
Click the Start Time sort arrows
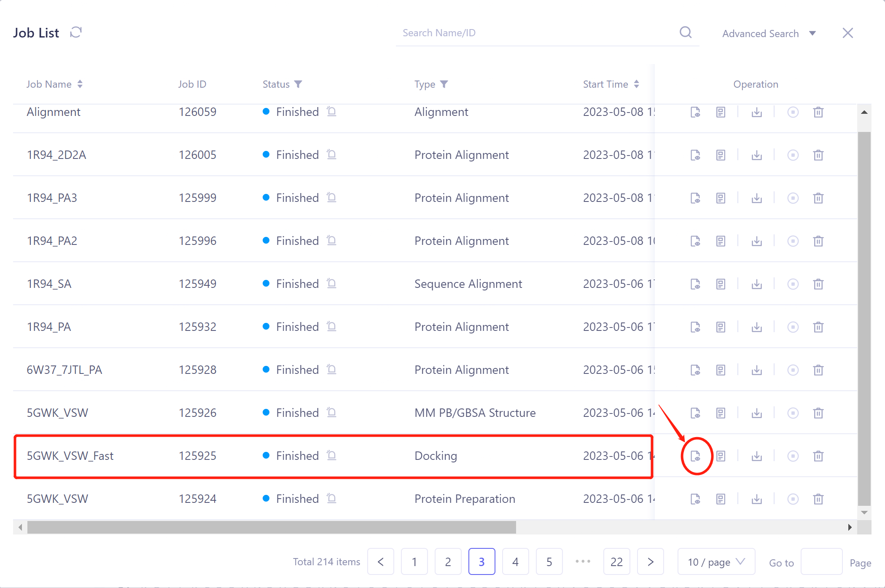coord(637,84)
